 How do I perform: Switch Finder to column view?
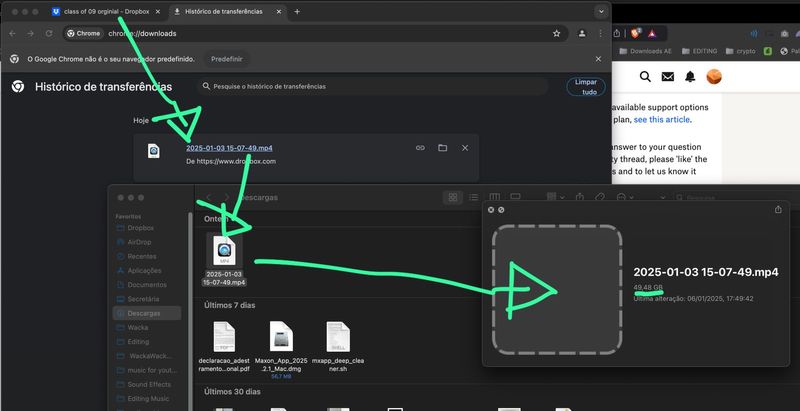495,198
